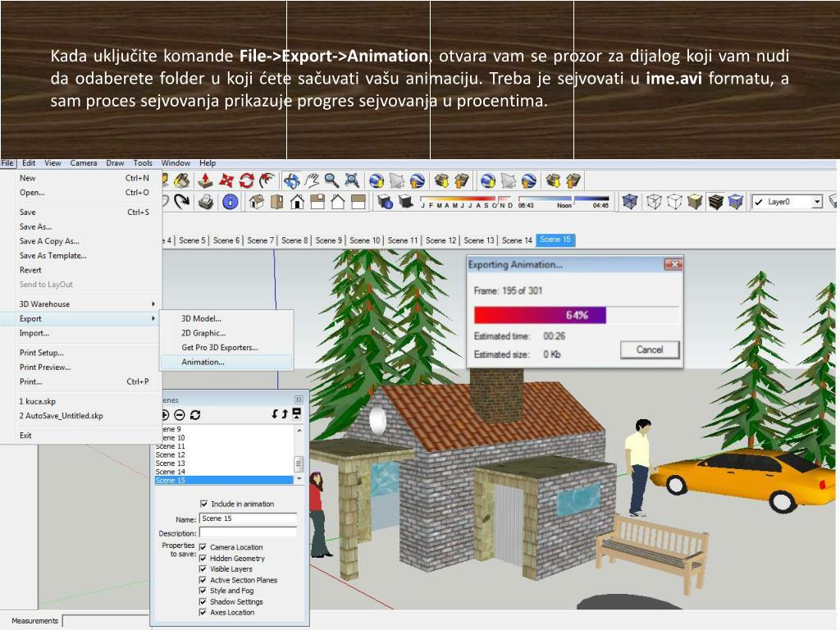840x630 pixels.
Task: Uncheck Active Section Planes property
Action: (x=203, y=580)
